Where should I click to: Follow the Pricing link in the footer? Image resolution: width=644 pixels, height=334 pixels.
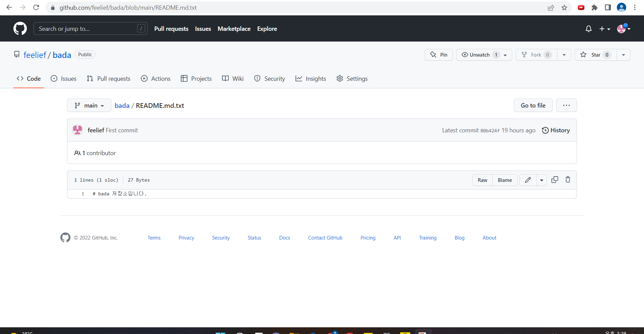368,238
